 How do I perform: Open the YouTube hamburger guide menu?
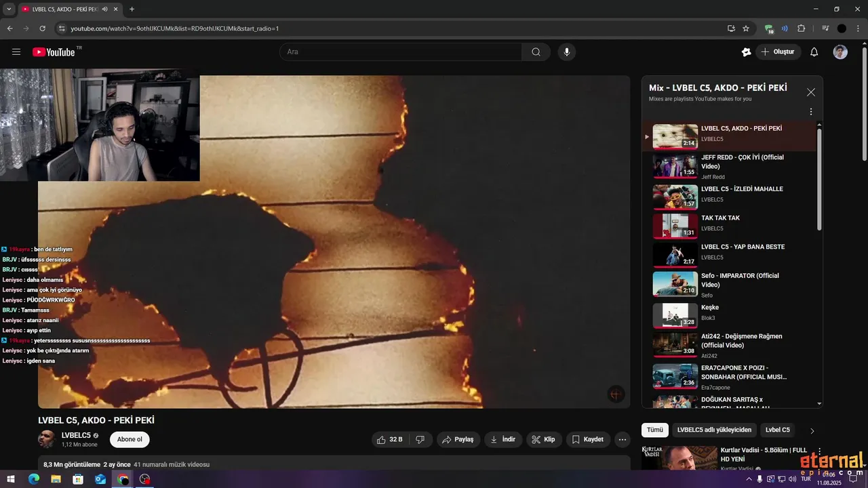point(16,52)
